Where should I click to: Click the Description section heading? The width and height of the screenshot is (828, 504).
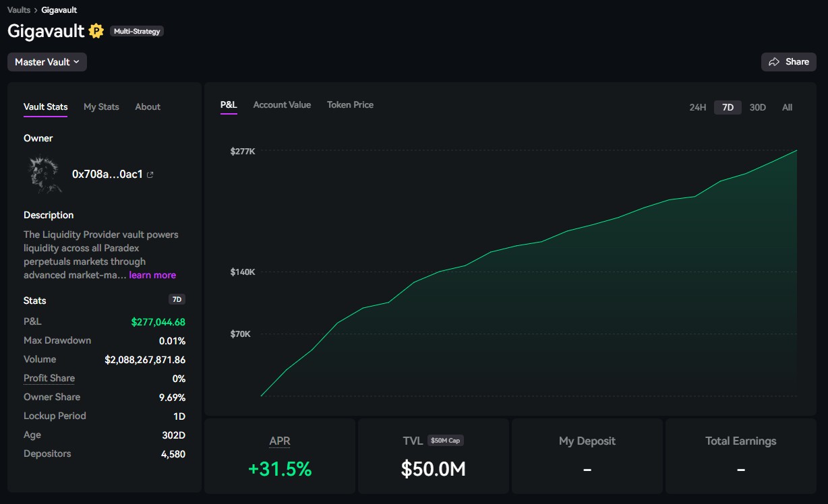[49, 215]
